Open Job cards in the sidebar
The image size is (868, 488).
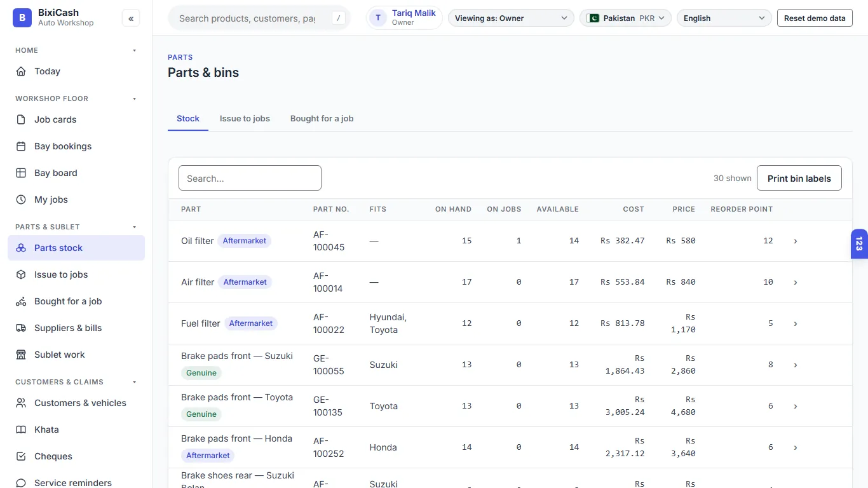pos(76,119)
